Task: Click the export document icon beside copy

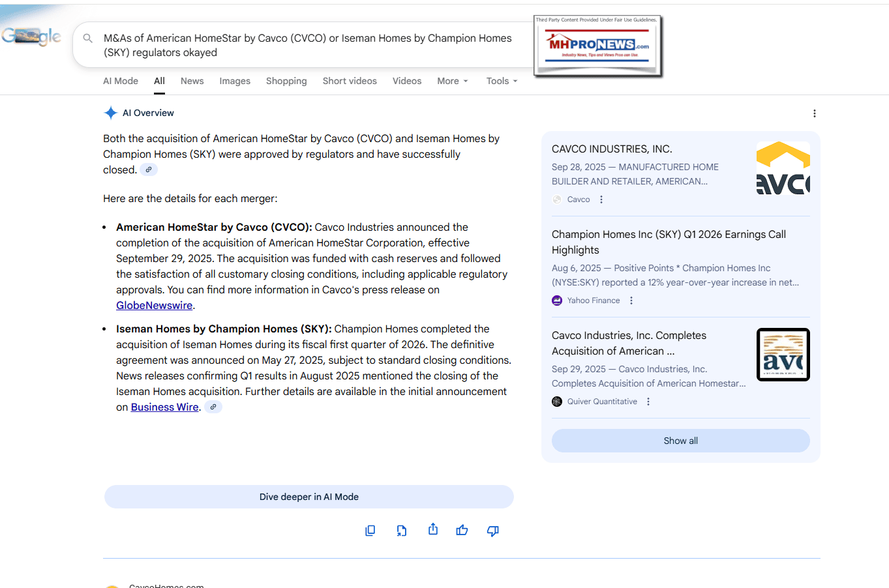Action: click(x=401, y=531)
